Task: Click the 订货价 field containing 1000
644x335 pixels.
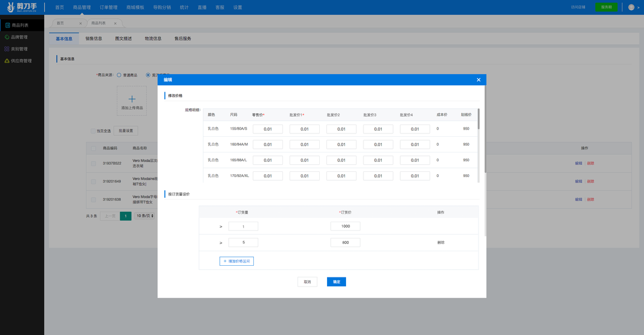Action: click(345, 226)
